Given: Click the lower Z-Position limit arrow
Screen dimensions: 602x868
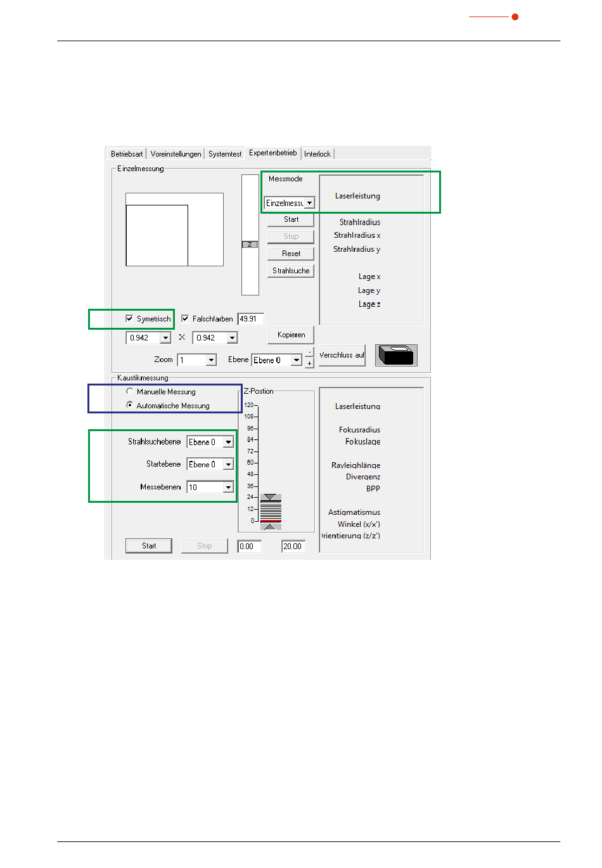Looking at the screenshot, I should (271, 526).
